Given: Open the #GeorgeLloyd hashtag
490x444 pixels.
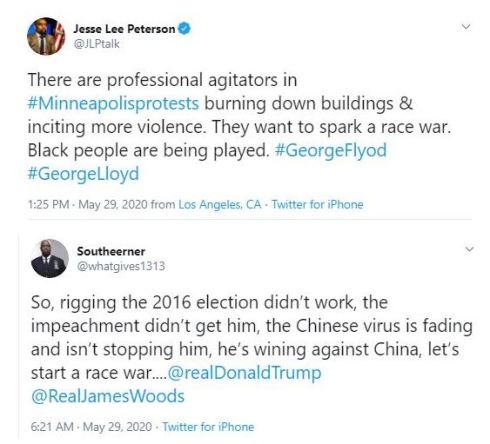Looking at the screenshot, I should point(83,174).
